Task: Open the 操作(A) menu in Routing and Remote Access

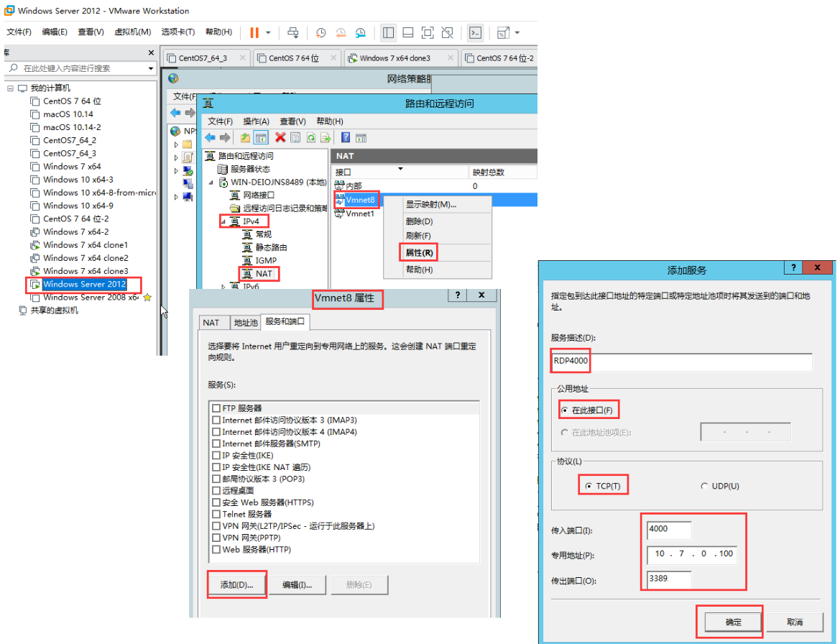Action: point(256,121)
